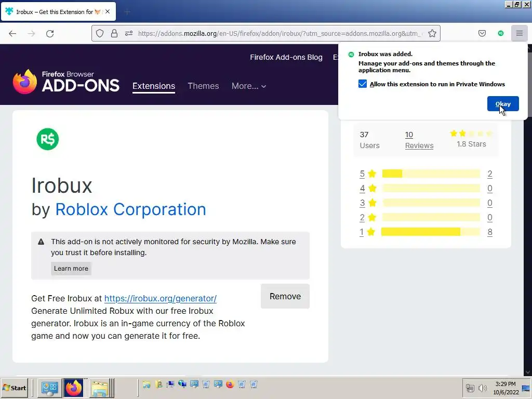
Task: Bookmark this page with the star icon
Action: point(432,33)
